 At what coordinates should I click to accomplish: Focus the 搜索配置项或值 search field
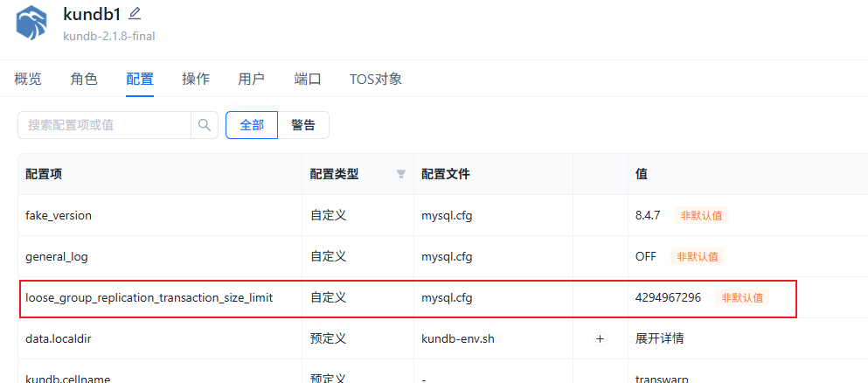[105, 125]
